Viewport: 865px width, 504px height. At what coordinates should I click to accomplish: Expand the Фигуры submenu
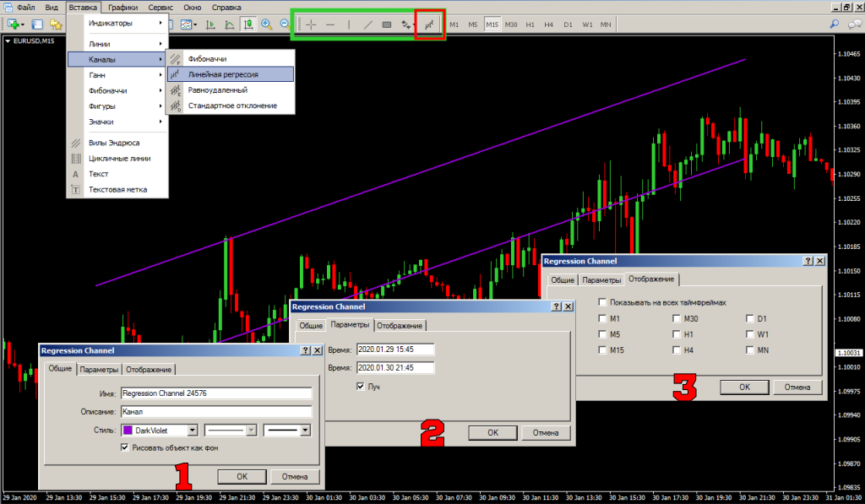coord(117,106)
